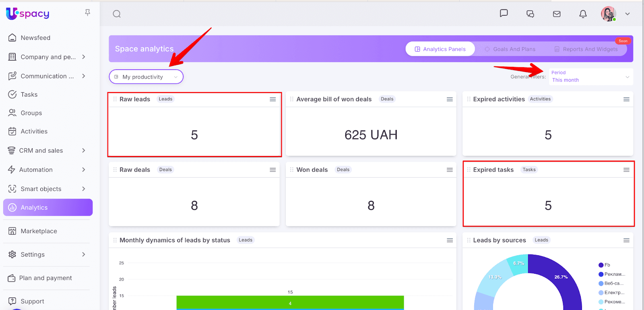Open the Raw deals widget menu
Screen dimensions: 644x310
tap(273, 170)
